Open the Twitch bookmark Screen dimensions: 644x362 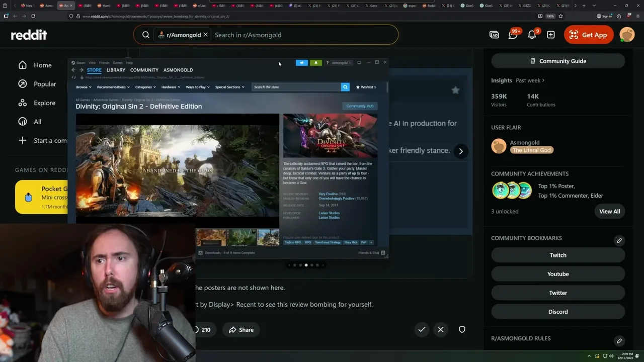coord(558,255)
